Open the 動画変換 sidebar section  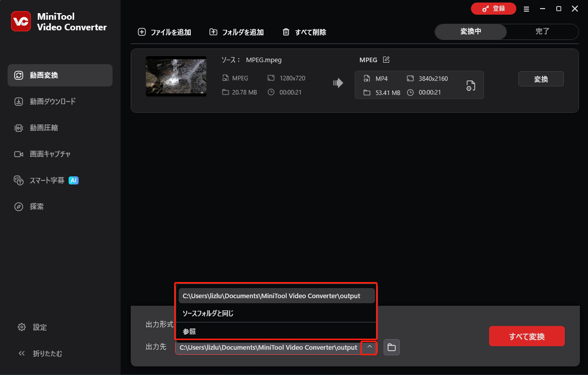(x=60, y=75)
